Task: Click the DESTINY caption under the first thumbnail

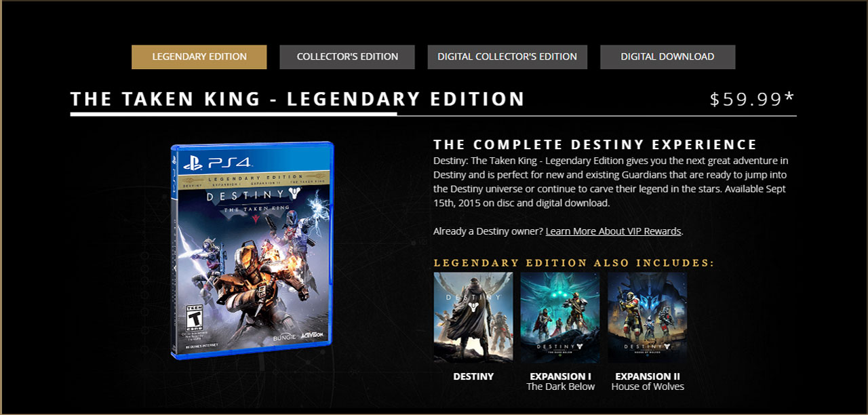Action: [473, 376]
